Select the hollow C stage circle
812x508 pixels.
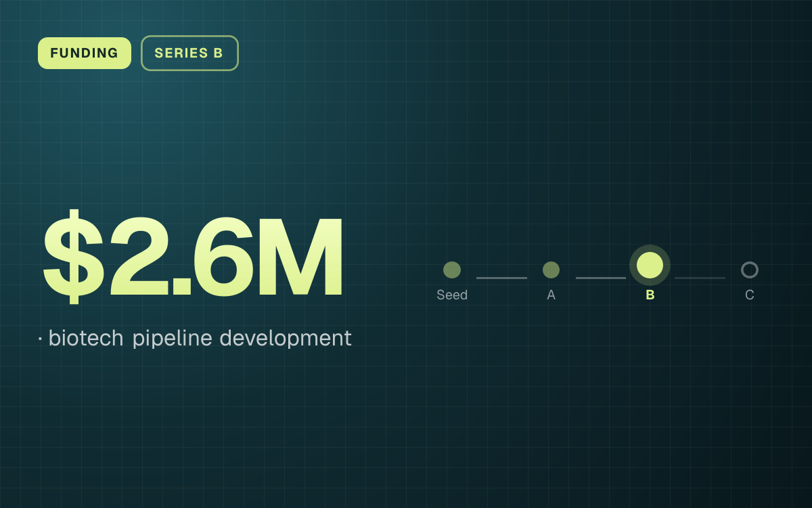(x=749, y=270)
